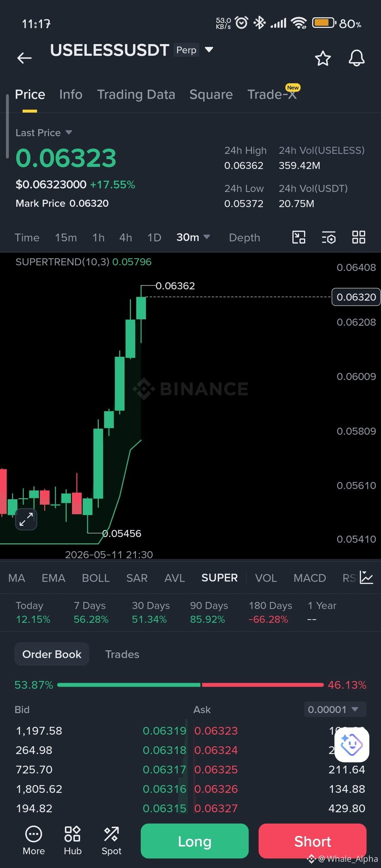
Task: Open the Hub icon
Action: pyautogui.click(x=73, y=841)
